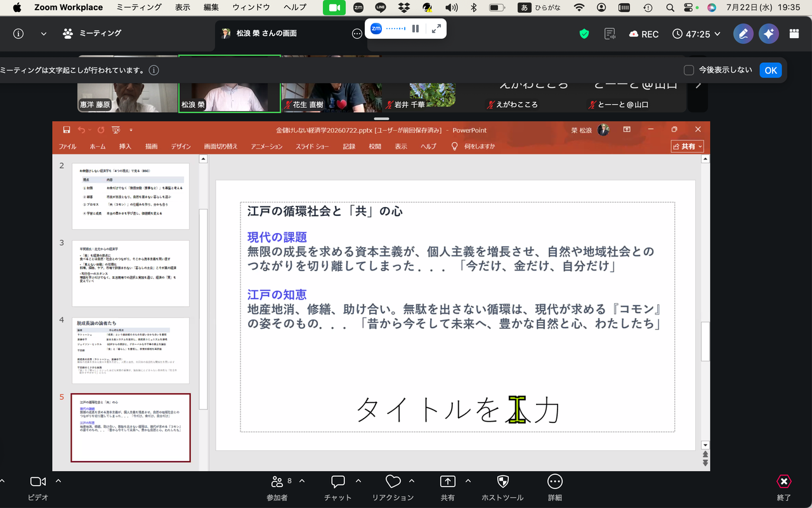The image size is (812, 508).
Task: Click the 終了 end meeting button
Action: click(784, 488)
